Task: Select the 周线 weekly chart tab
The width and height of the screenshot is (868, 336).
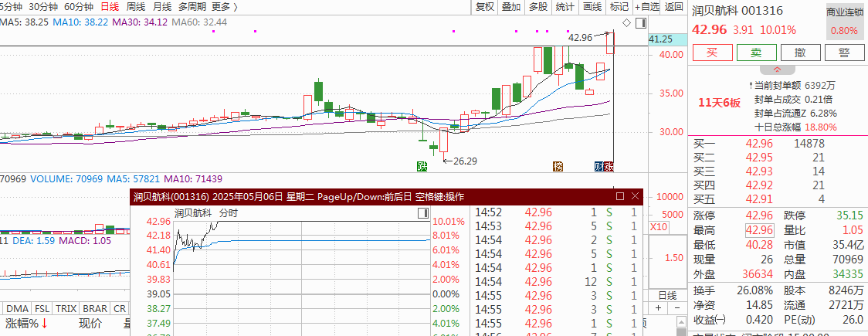Action: 136,7
